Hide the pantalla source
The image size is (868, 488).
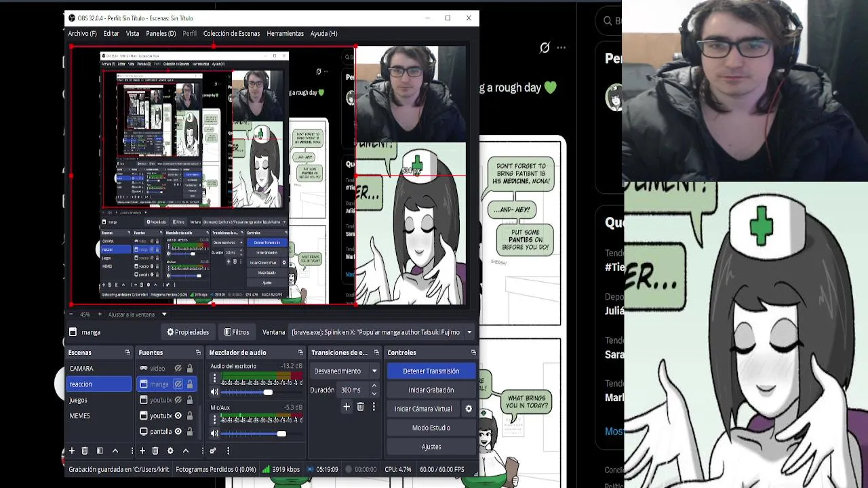coord(178,431)
